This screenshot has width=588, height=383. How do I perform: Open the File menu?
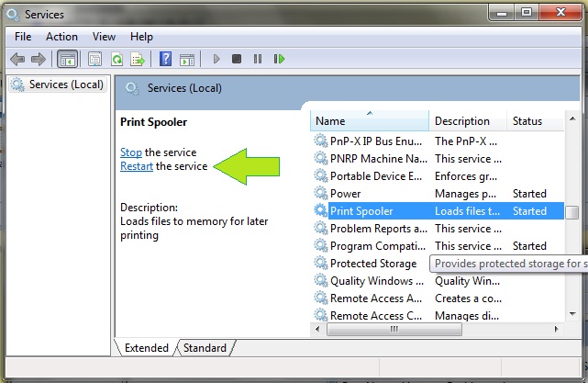[x=23, y=37]
